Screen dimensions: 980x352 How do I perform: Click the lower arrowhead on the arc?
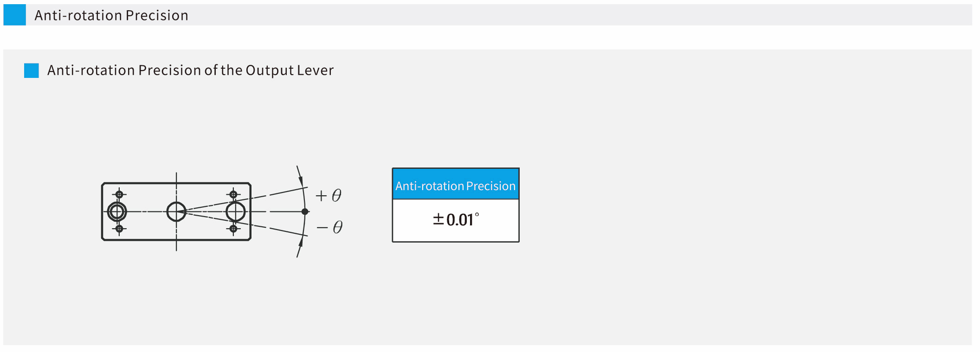coord(301,242)
